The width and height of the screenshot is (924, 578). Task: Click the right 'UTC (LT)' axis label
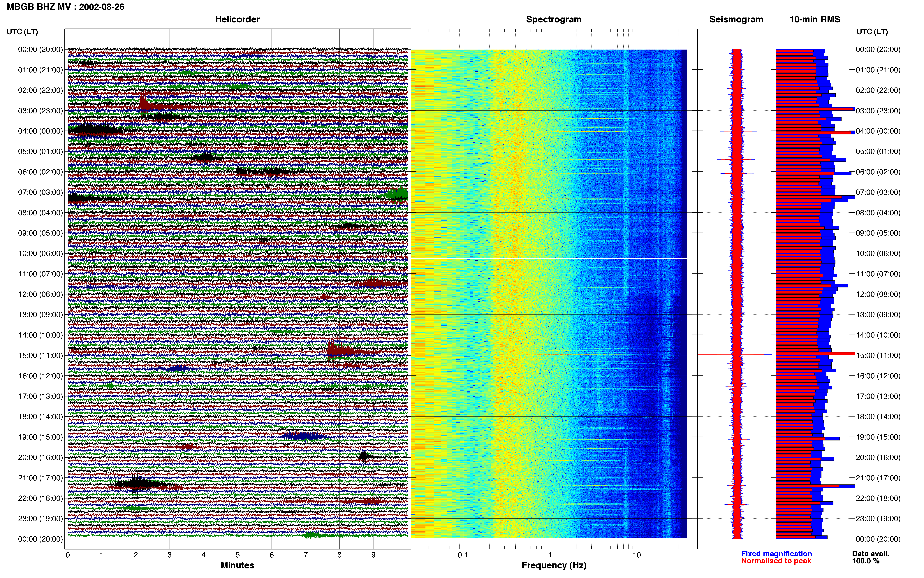coord(872,32)
